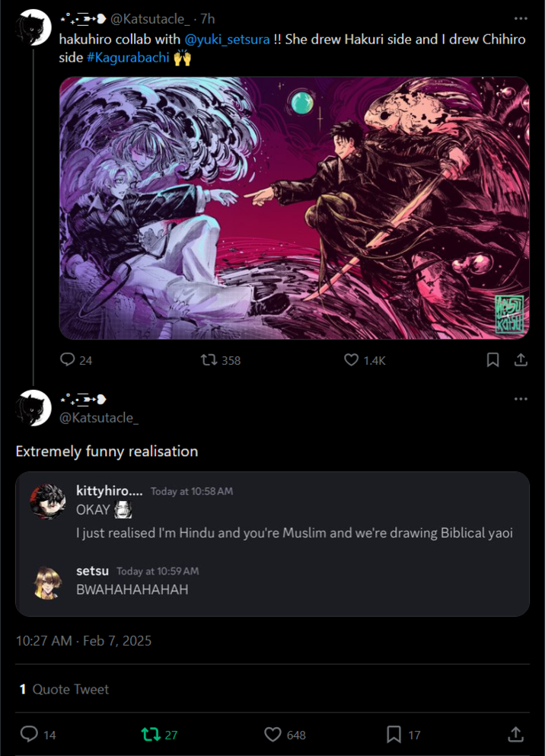Undo retweet on the main tweet
545x756 pixels.
151,734
